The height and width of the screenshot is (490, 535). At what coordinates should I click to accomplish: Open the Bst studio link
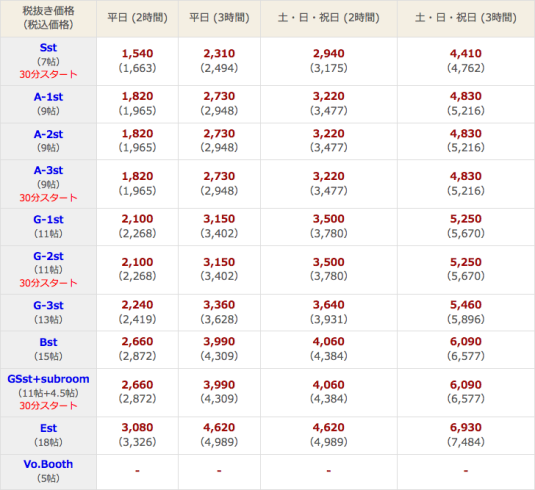[48, 342]
